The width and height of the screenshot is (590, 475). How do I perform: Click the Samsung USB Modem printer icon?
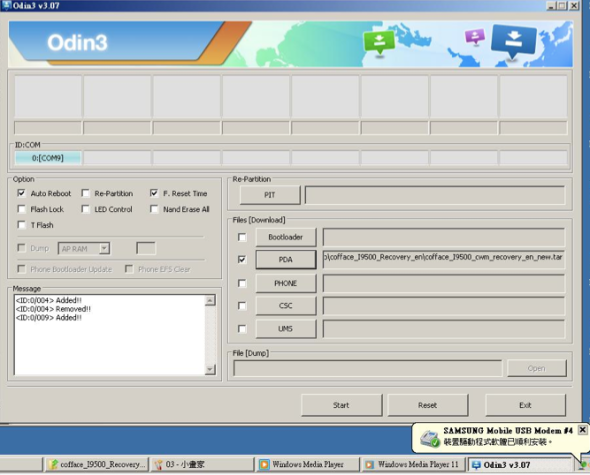point(429,438)
